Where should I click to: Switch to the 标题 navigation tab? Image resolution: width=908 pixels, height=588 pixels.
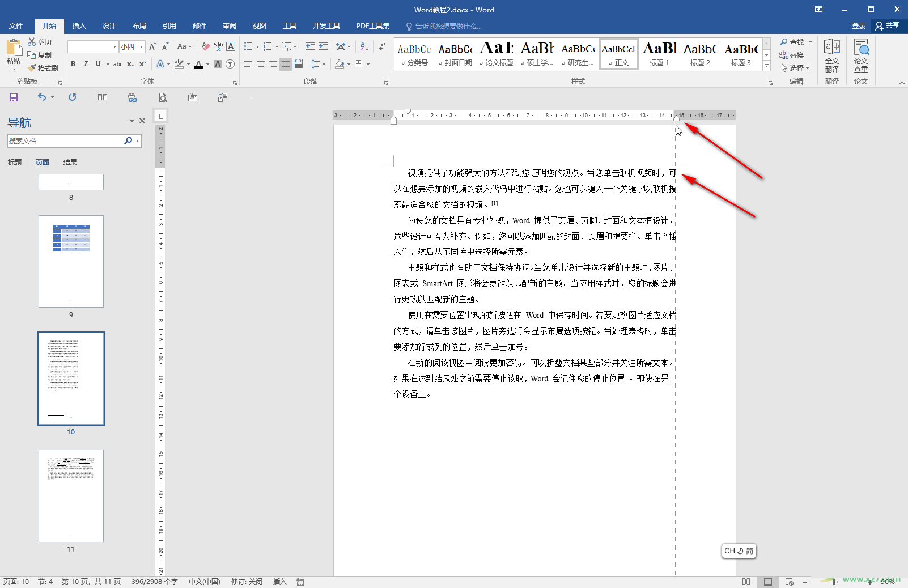15,163
